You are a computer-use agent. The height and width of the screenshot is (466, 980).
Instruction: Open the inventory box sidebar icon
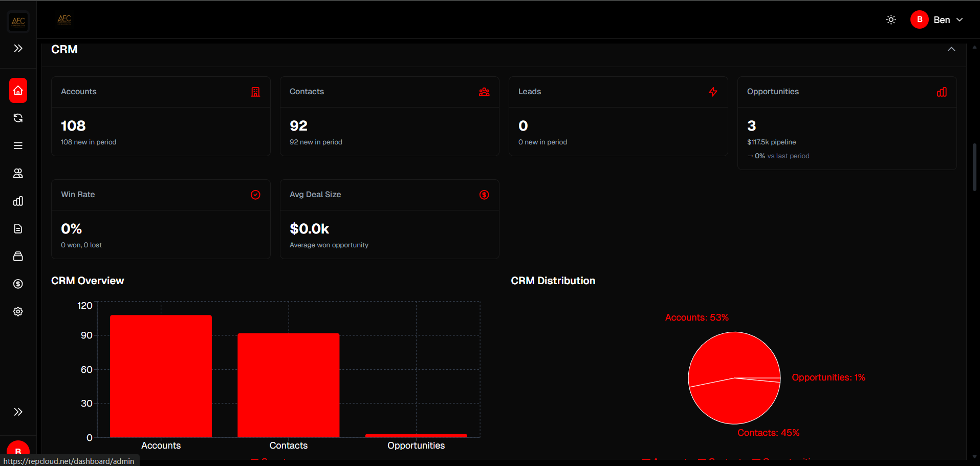tap(18, 257)
